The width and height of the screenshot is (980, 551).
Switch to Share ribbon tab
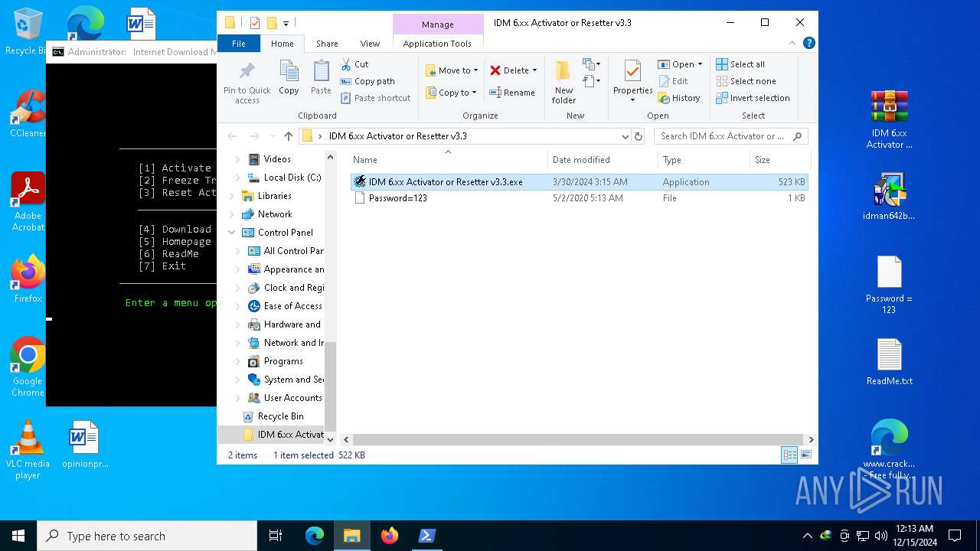[x=327, y=44]
